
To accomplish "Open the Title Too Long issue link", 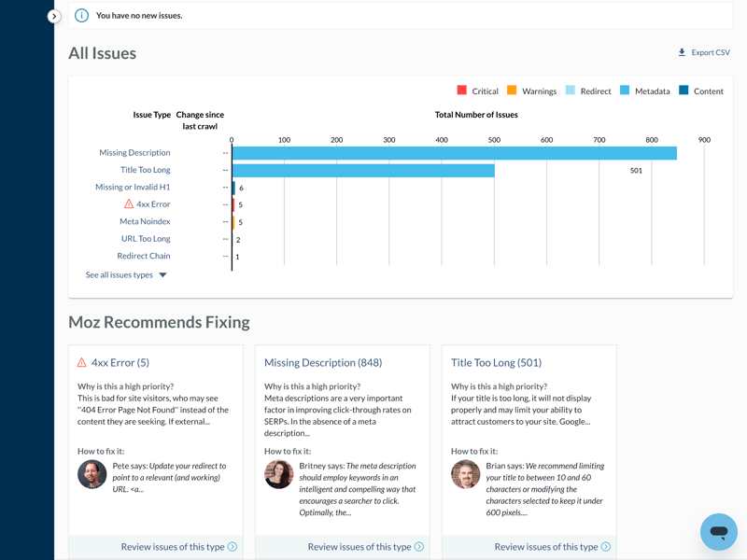I will pos(145,170).
